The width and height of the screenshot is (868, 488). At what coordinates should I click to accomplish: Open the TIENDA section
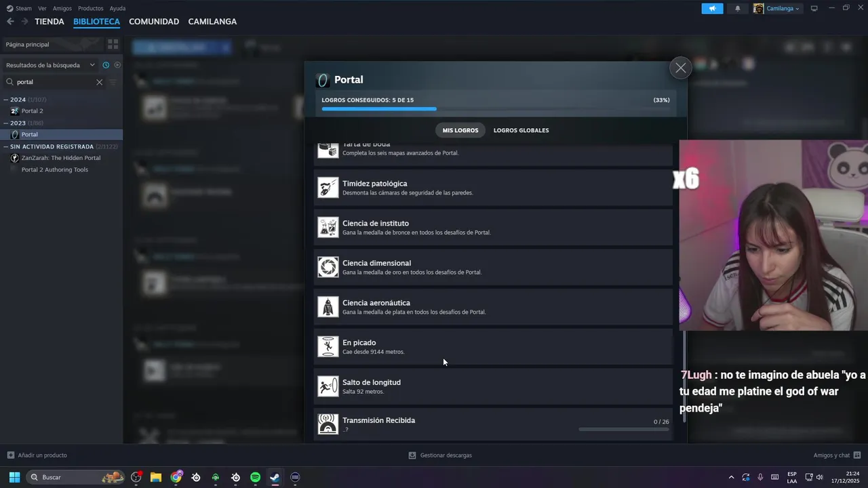pos(50,22)
